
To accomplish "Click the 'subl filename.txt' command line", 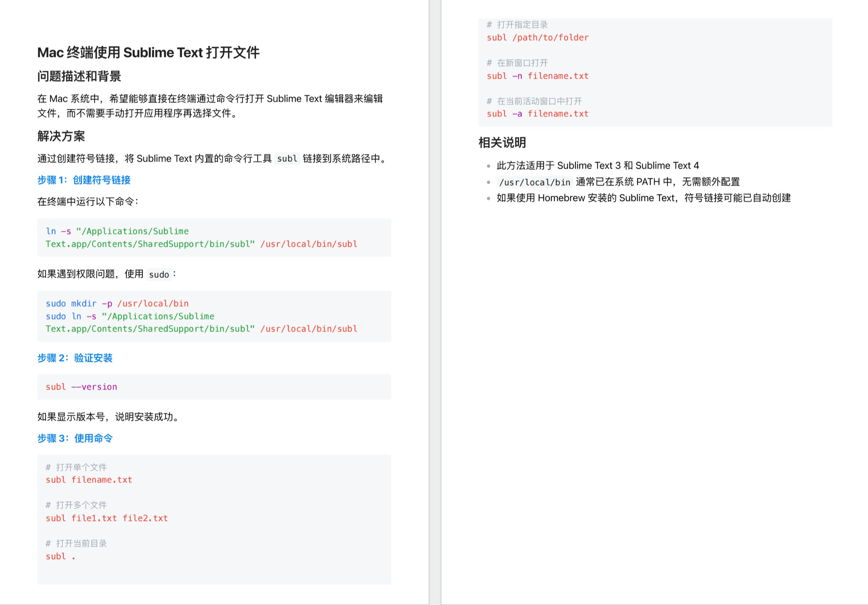I will pyautogui.click(x=89, y=480).
